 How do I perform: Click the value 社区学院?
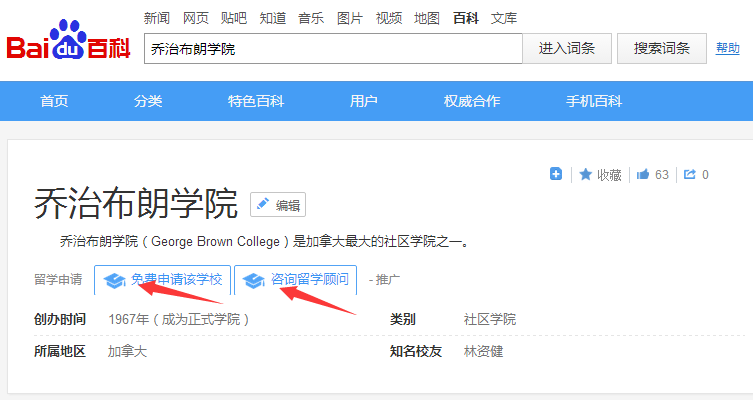[x=490, y=319]
